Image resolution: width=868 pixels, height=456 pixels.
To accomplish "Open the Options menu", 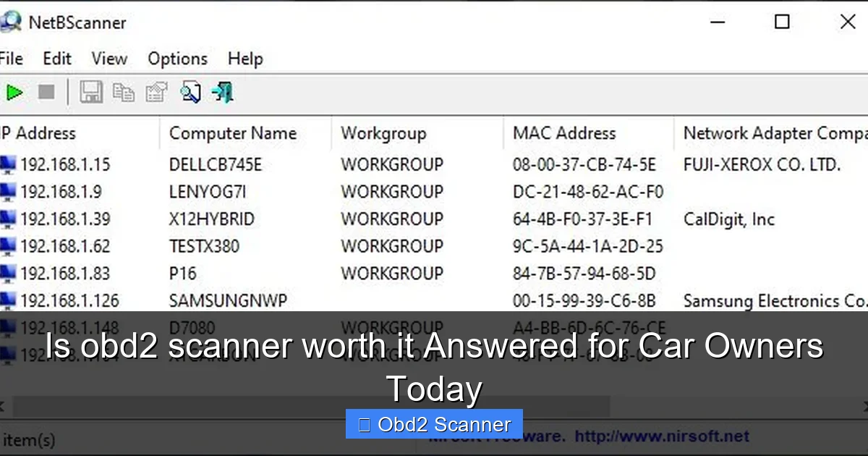I will coord(177,59).
